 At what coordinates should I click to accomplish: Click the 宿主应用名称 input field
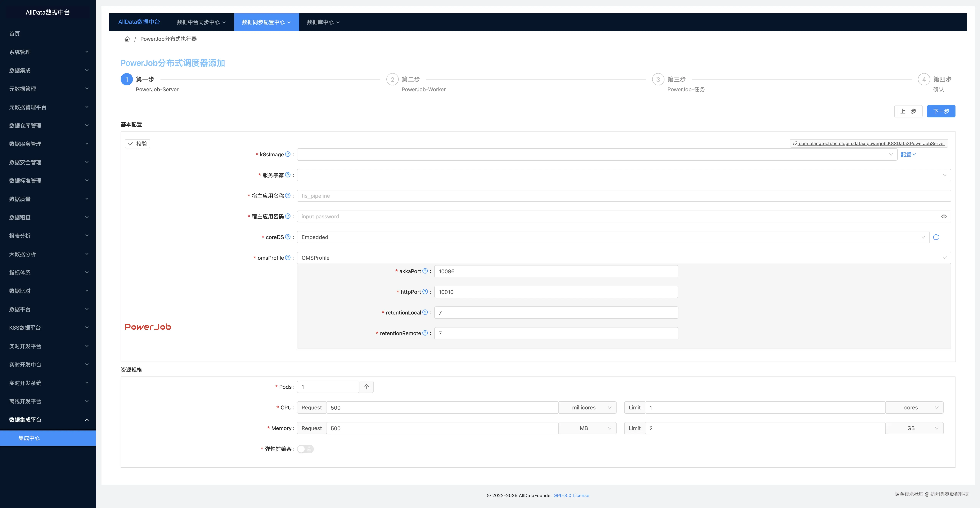623,196
